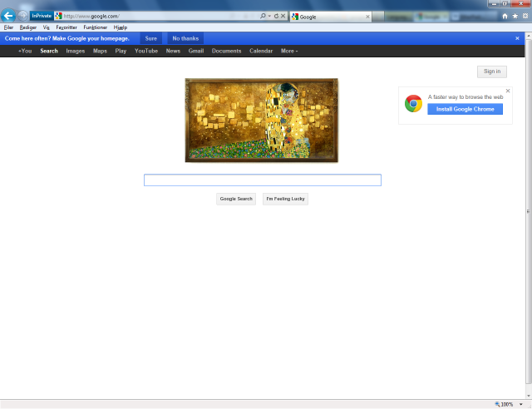Screen dimensions: 532x409
Task: Open the Rediger menu
Action: click(27, 27)
